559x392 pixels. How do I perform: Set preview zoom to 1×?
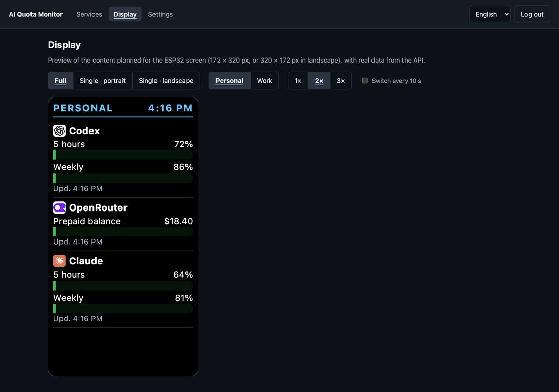[298, 81]
